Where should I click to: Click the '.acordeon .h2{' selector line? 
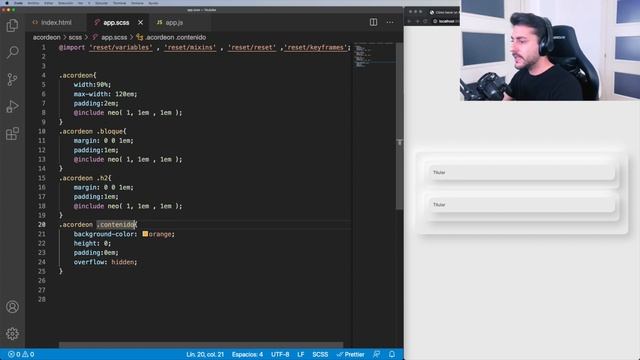tap(85, 178)
